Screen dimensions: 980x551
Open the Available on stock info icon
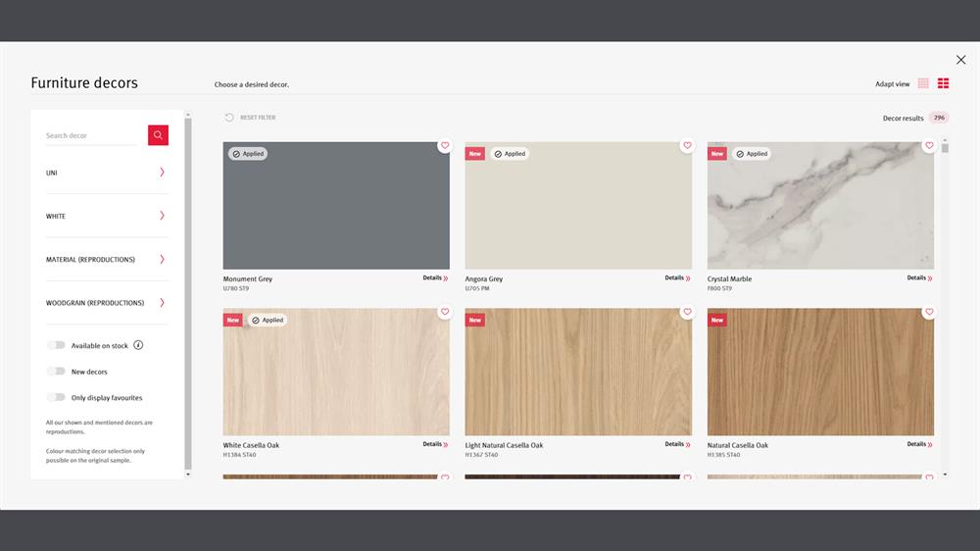[x=138, y=345]
